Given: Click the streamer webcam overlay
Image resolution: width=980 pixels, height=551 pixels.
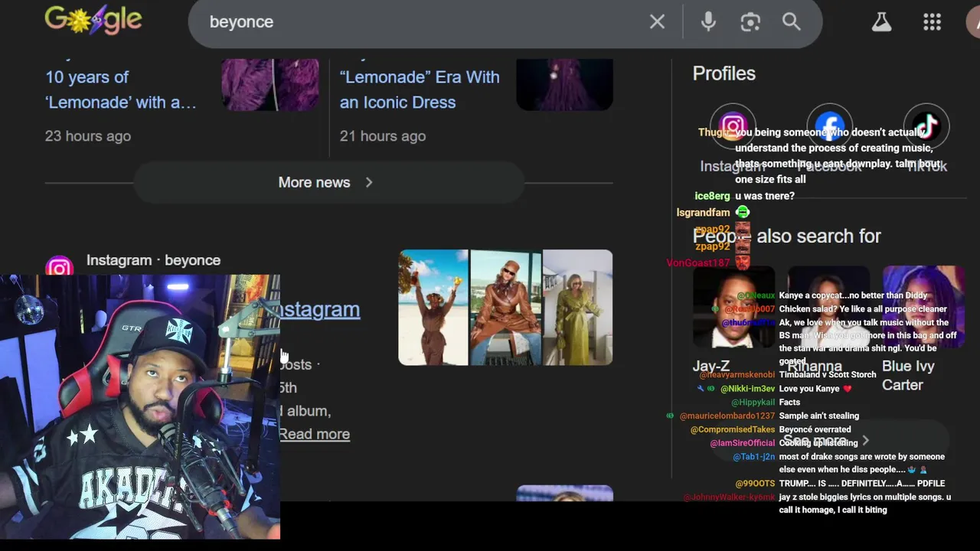Looking at the screenshot, I should pyautogui.click(x=140, y=407).
